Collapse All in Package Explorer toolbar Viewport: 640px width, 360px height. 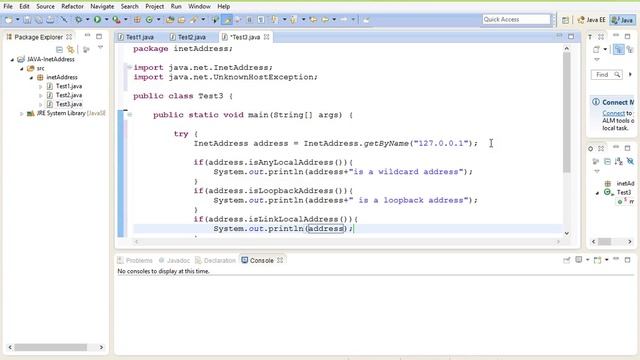click(x=59, y=49)
